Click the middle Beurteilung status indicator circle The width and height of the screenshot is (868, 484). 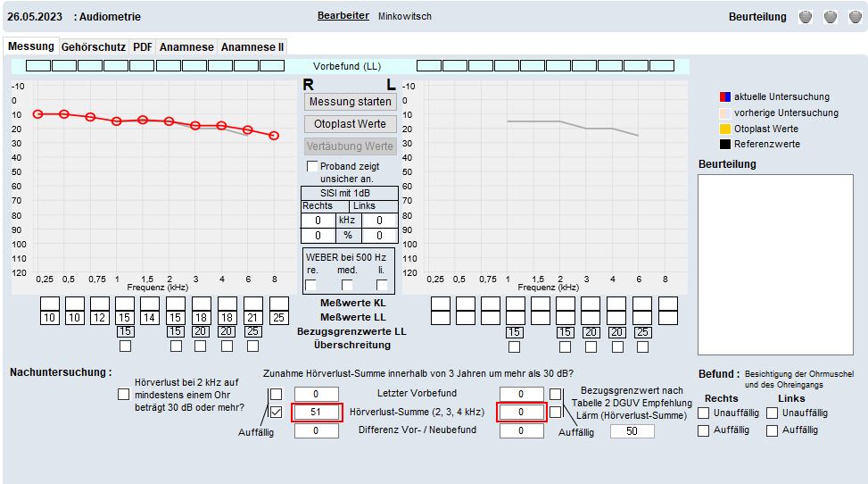tap(831, 17)
